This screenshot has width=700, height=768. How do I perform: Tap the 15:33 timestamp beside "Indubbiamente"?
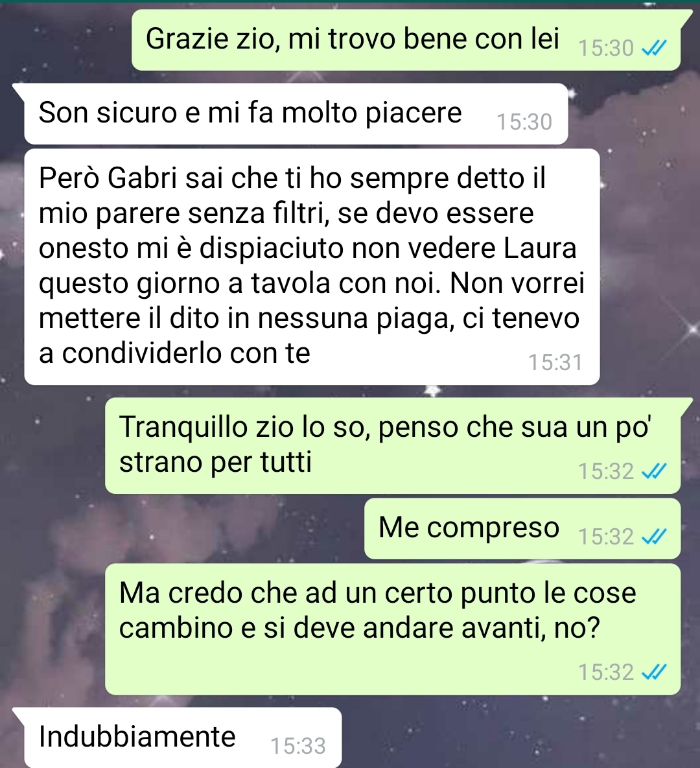298,746
